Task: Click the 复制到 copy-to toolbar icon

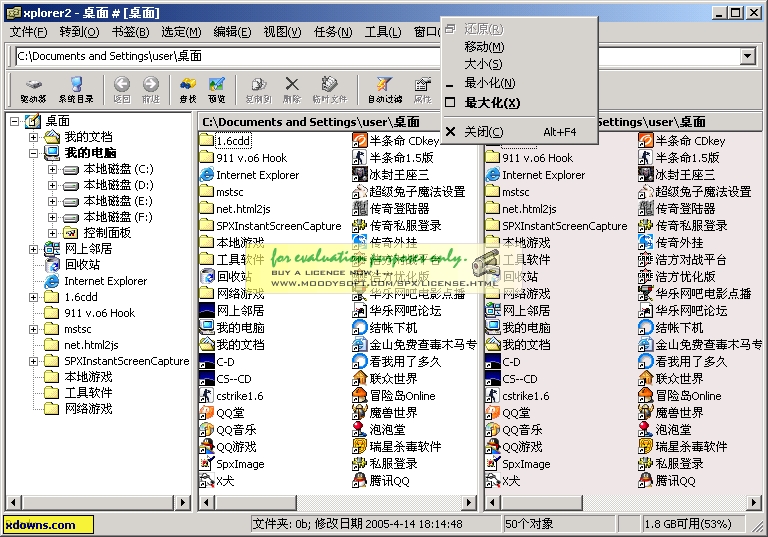Action: (x=259, y=90)
